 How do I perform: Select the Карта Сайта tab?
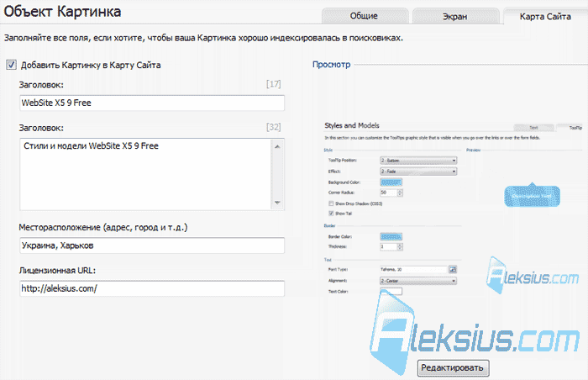pos(545,16)
